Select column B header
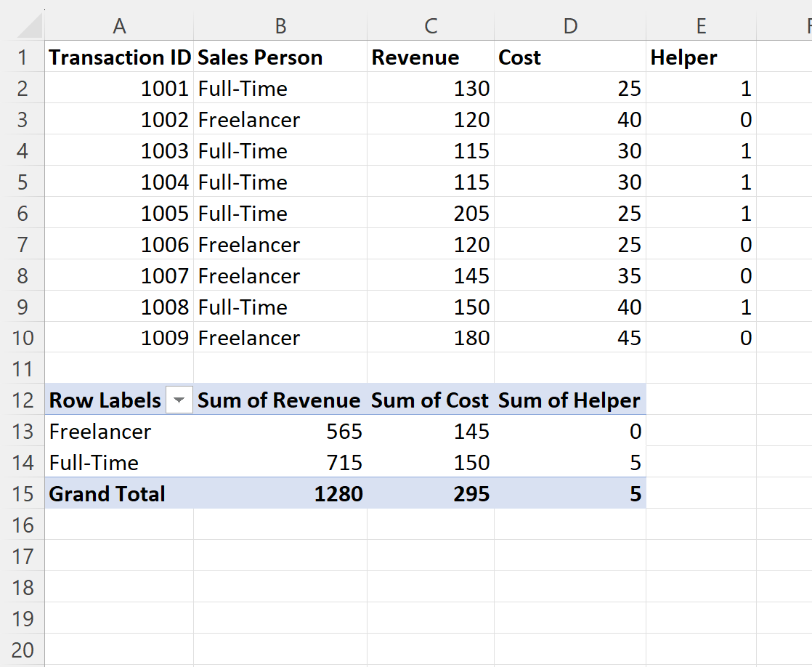Screen dimensions: 812x667 pos(280,26)
